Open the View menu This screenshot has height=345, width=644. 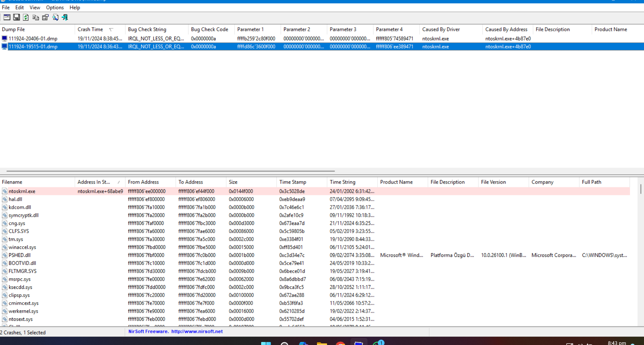tap(35, 7)
